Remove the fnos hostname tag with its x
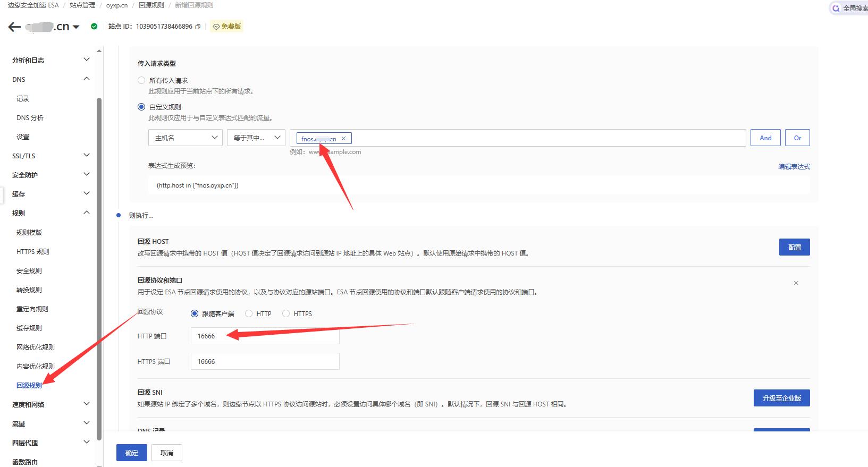This screenshot has height=467, width=868. click(x=343, y=139)
